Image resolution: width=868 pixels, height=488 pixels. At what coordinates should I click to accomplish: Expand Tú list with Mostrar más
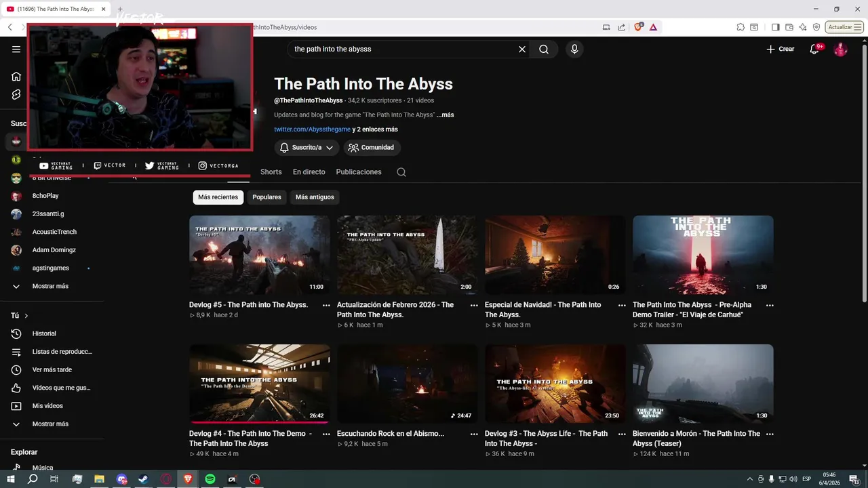[52, 424]
